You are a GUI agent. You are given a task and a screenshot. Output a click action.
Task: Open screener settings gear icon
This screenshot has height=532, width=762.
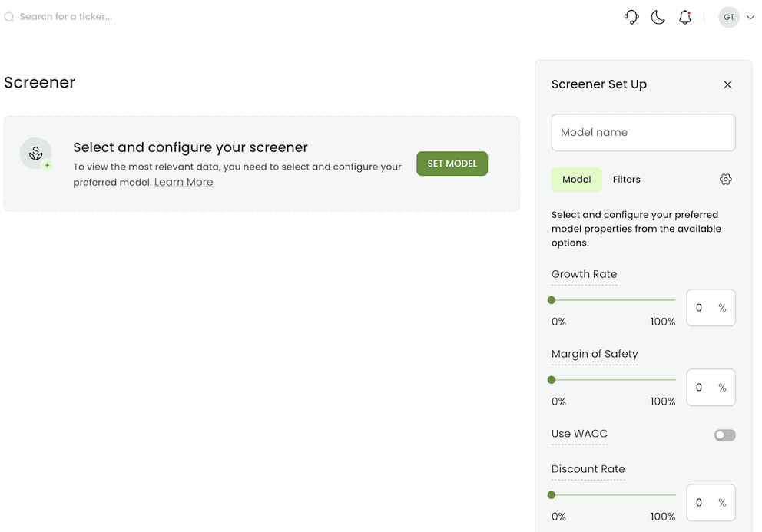point(726,179)
